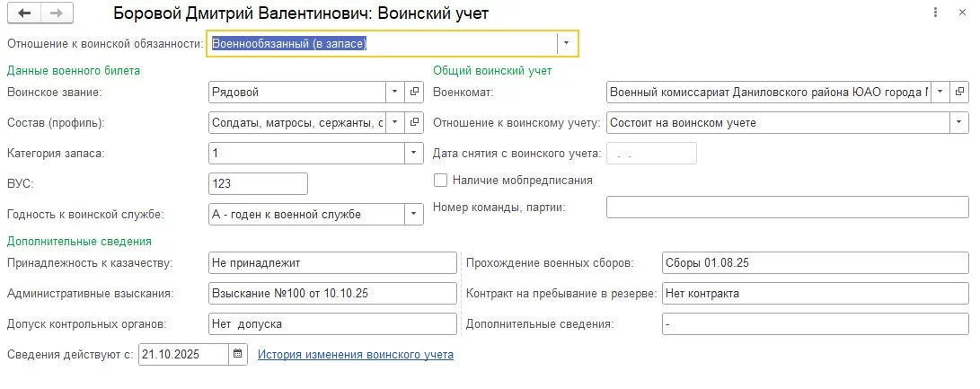This screenshot has width=980, height=389.
Task: Click the Военный комиссариат Даниловского района field
Action: [x=769, y=92]
